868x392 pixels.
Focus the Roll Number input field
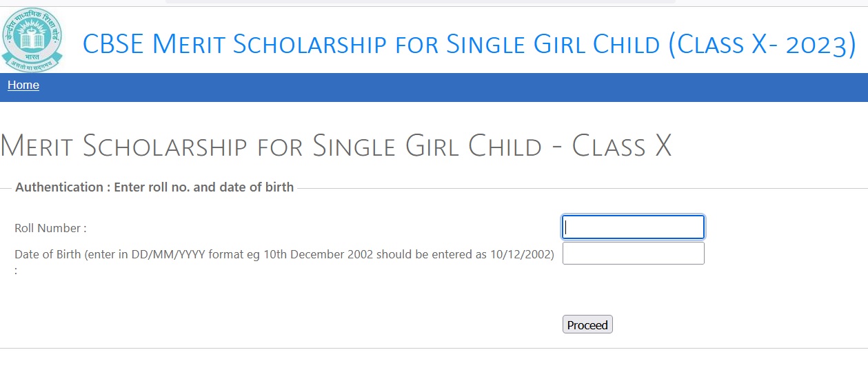tap(633, 227)
